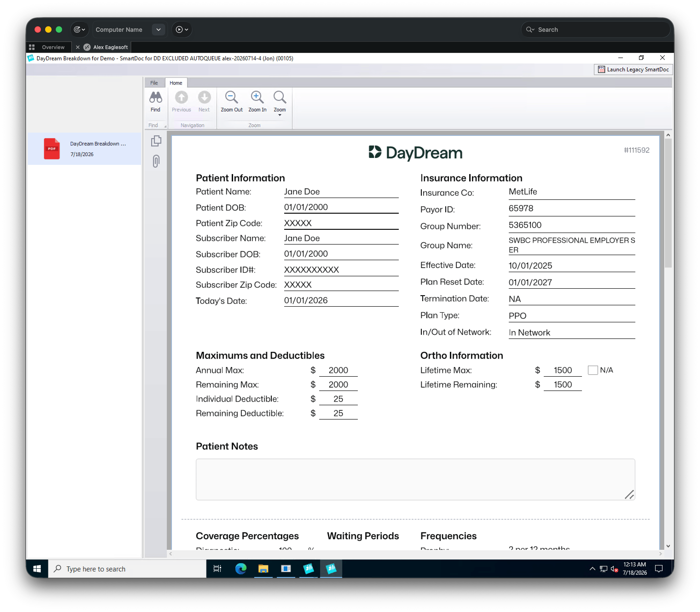
Task: Click the Zoom Out magnifier
Action: pos(231,98)
